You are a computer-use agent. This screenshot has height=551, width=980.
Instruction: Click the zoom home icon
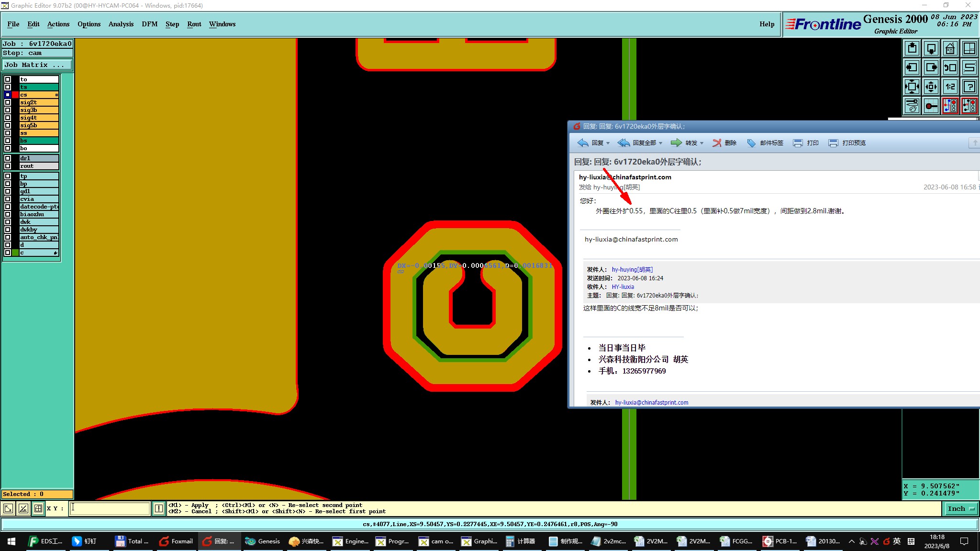[950, 48]
